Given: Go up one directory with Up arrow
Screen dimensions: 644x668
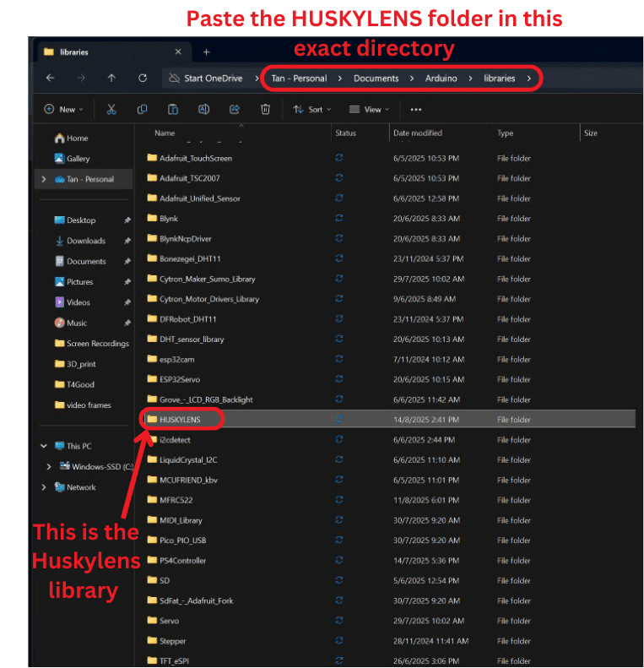Looking at the screenshot, I should click(111, 79).
